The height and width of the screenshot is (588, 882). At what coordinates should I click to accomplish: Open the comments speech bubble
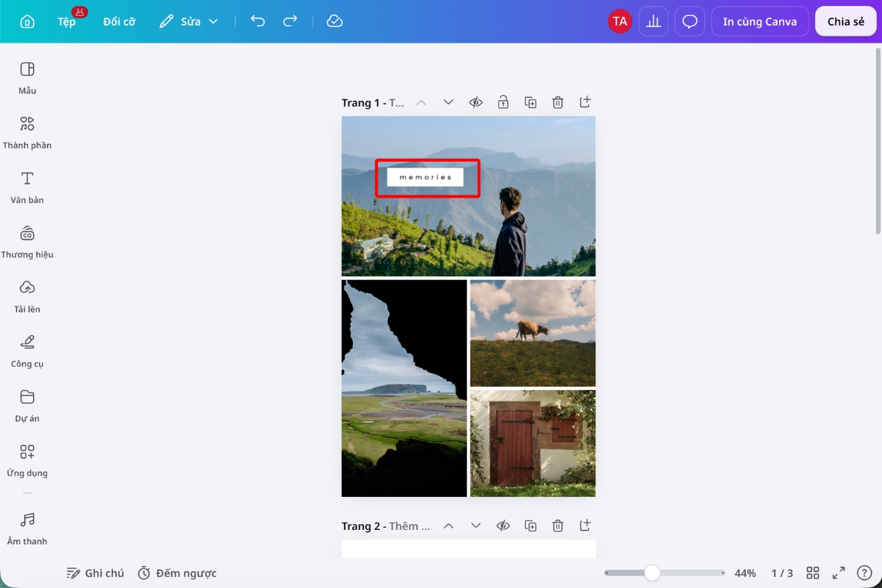click(689, 21)
